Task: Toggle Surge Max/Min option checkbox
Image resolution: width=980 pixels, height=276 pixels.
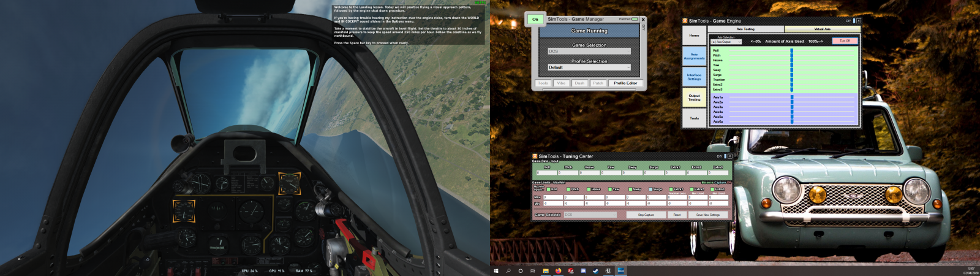Action: [x=650, y=189]
